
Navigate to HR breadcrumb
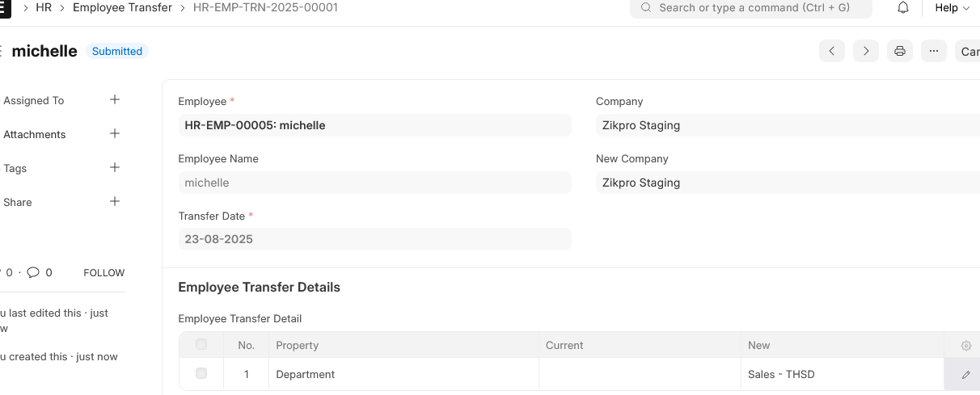tap(44, 7)
